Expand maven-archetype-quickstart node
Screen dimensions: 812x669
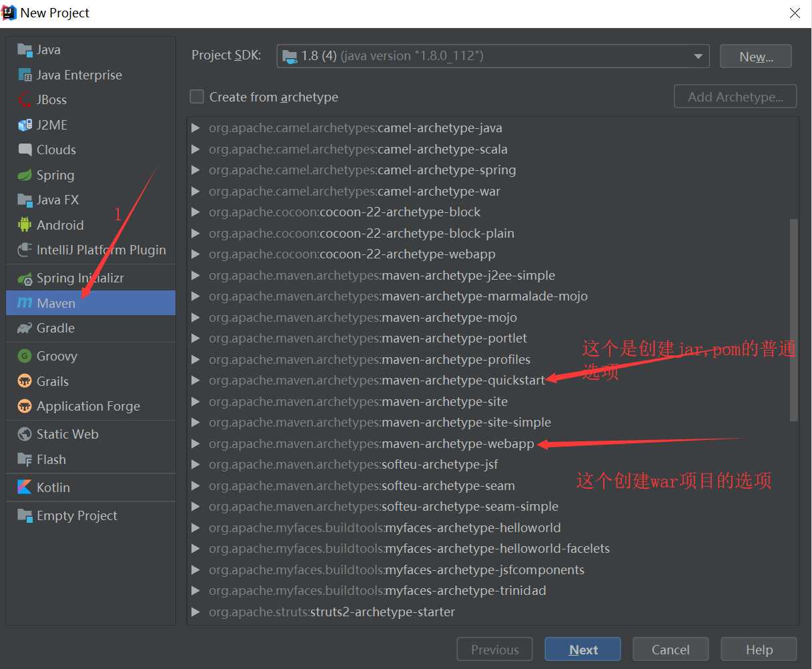tap(195, 380)
